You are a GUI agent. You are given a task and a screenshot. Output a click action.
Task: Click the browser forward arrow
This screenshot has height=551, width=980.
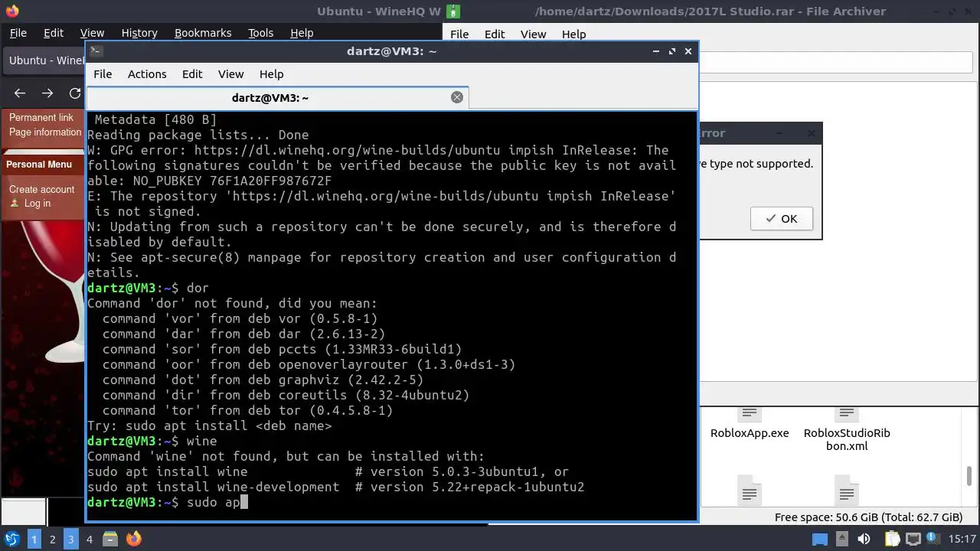click(47, 93)
